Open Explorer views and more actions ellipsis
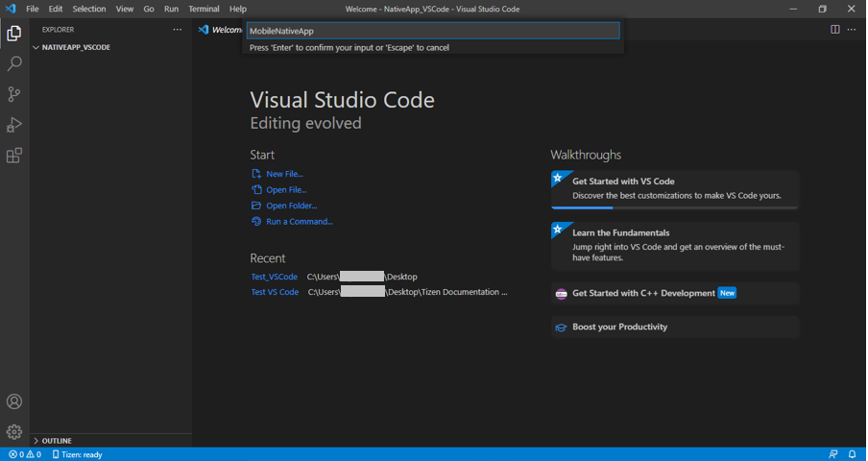Screen dimensions: 868x461 coord(177,30)
